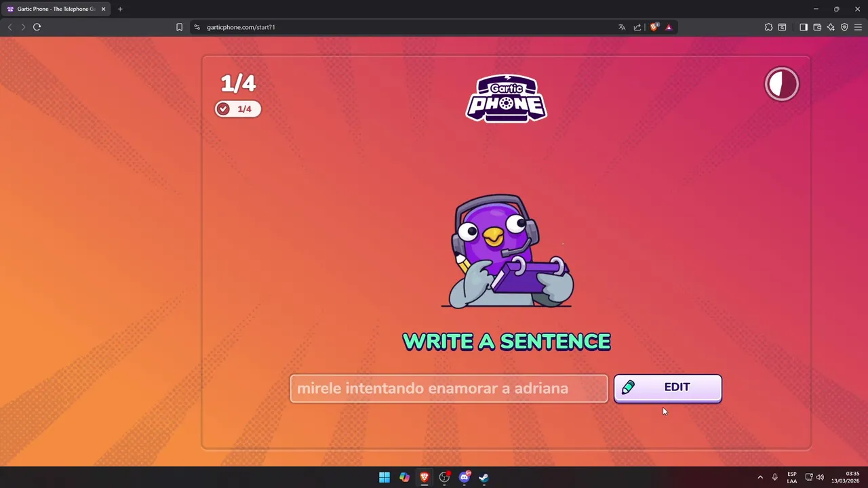Open Brave Shields lion icon
The image size is (868, 488).
[x=654, y=27]
